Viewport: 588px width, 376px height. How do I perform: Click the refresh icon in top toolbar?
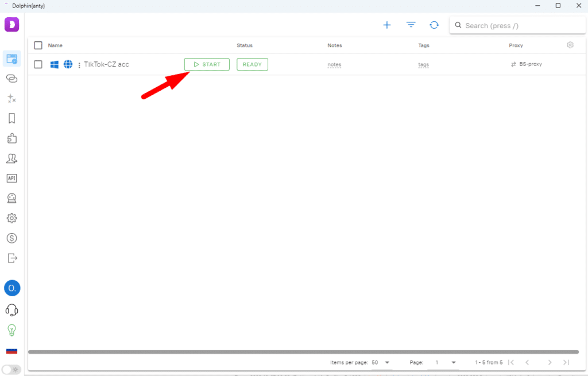[x=435, y=25]
